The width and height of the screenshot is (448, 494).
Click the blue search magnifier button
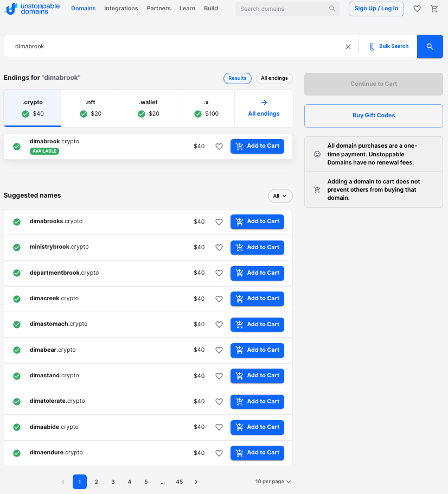click(x=430, y=46)
